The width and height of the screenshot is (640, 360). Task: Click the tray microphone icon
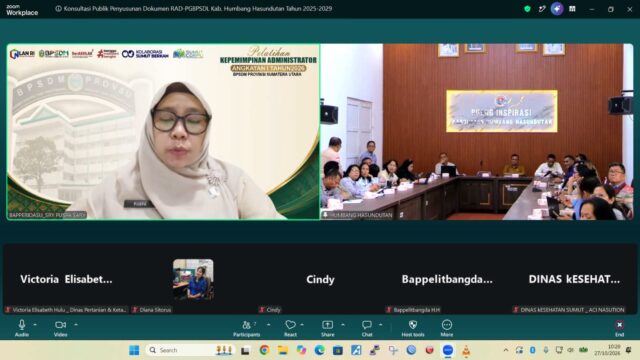coord(546,350)
